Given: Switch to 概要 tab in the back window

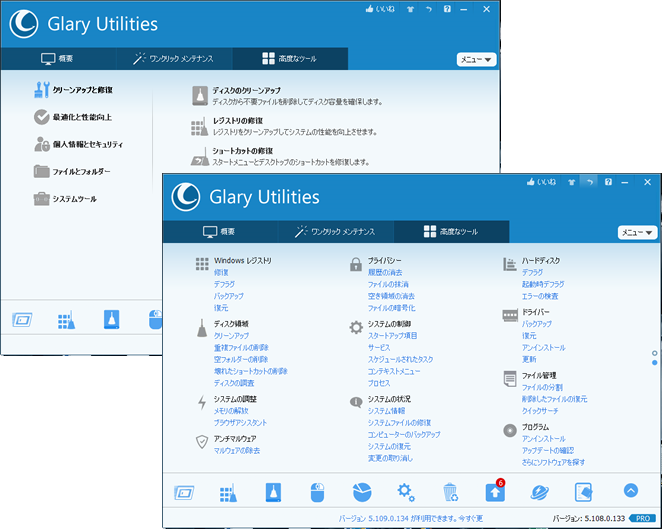Looking at the screenshot, I should point(58,58).
